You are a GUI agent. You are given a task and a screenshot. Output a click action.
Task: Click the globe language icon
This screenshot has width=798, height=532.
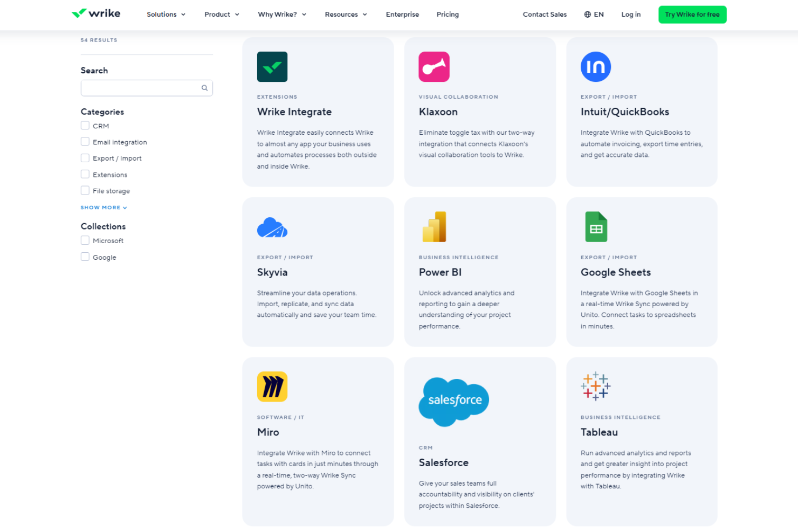point(588,15)
